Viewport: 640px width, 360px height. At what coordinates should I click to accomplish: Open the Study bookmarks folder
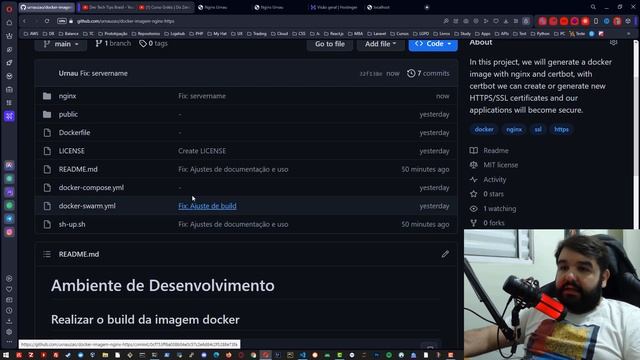coord(463,34)
